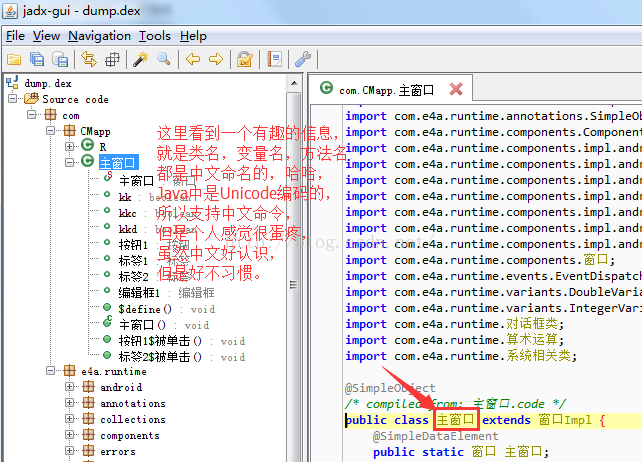This screenshot has width=642, height=462.
Task: Open the File menu
Action: coord(16,36)
